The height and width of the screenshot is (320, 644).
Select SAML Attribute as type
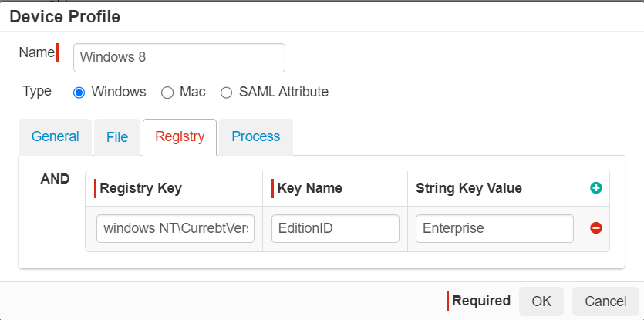click(226, 93)
